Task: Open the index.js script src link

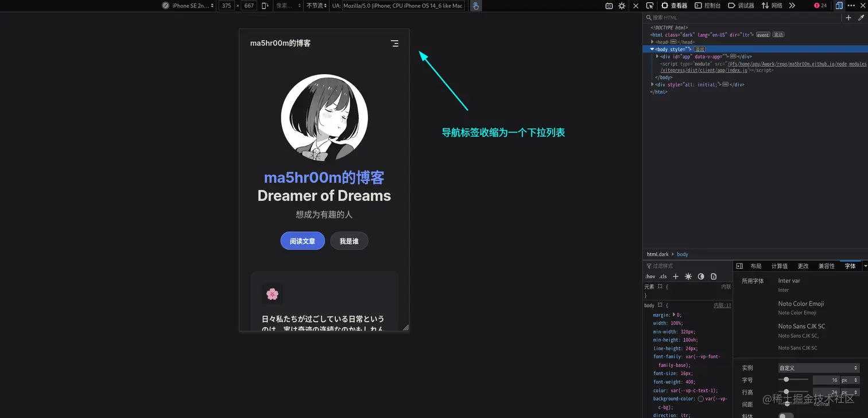Action: point(764,67)
